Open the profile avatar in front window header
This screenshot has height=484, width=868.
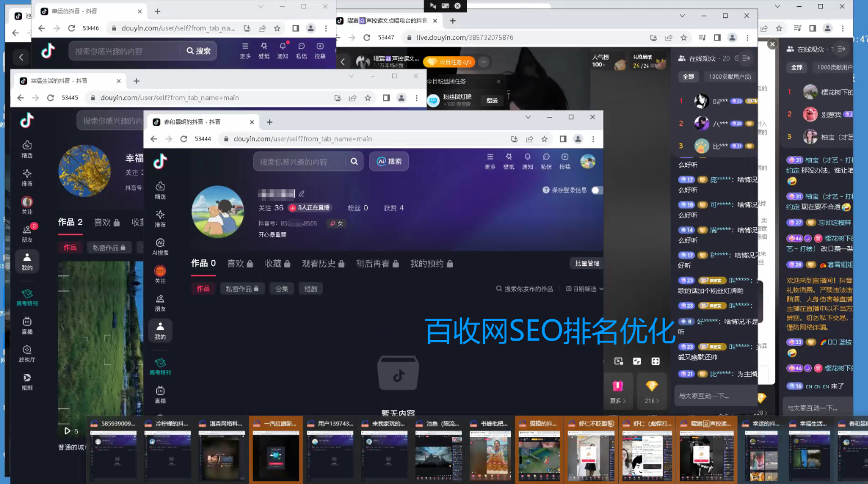[x=588, y=161]
